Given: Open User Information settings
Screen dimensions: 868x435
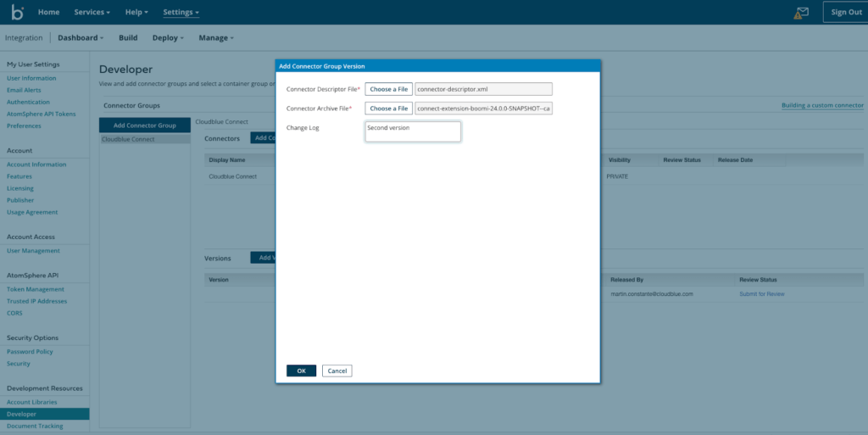Looking at the screenshot, I should coord(31,78).
